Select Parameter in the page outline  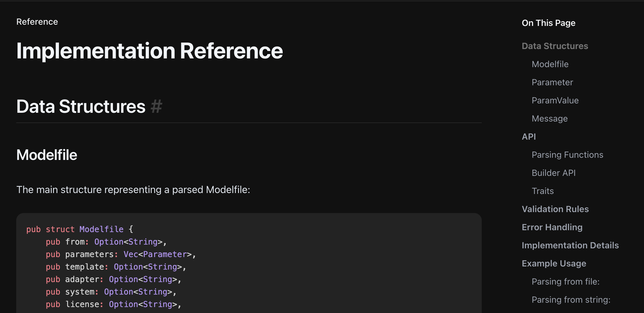[552, 82]
